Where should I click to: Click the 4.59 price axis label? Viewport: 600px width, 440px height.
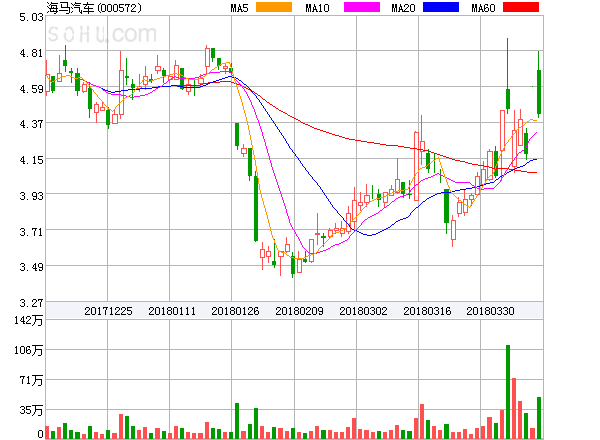coord(31,89)
